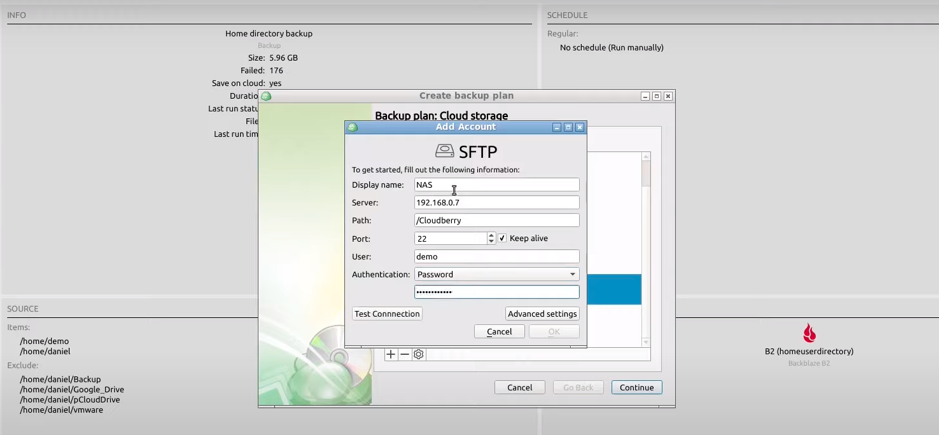Open the Authentication dropdown
This screenshot has height=435, width=939.
(496, 274)
